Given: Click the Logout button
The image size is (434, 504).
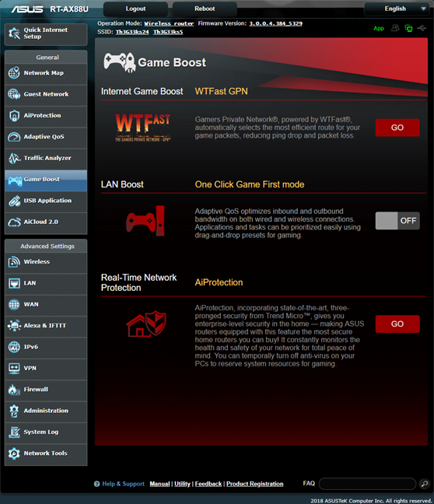Looking at the screenshot, I should [135, 9].
